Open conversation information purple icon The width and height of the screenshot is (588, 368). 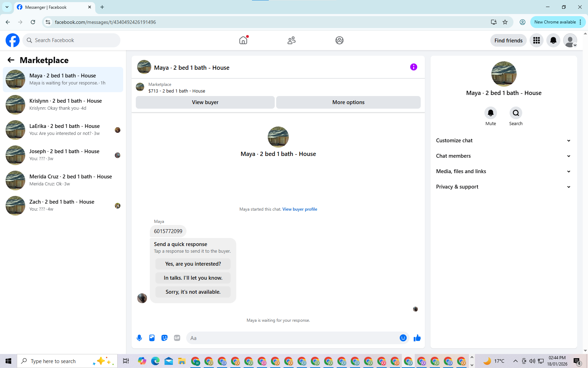(x=414, y=67)
